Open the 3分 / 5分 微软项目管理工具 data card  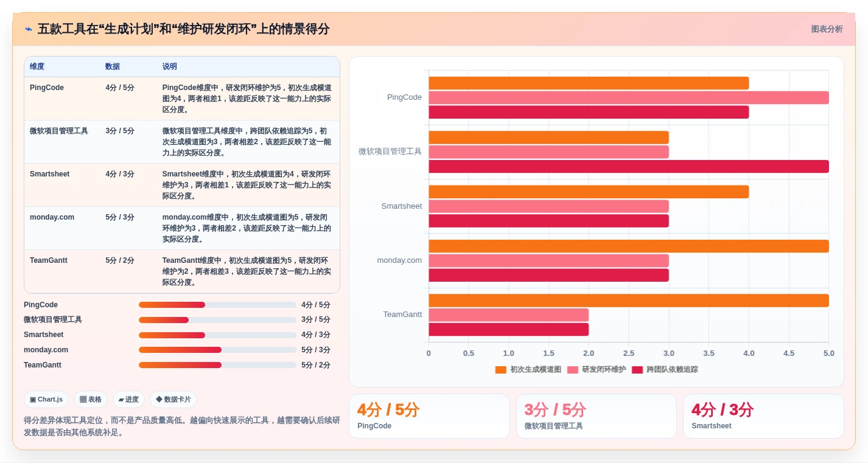(597, 416)
